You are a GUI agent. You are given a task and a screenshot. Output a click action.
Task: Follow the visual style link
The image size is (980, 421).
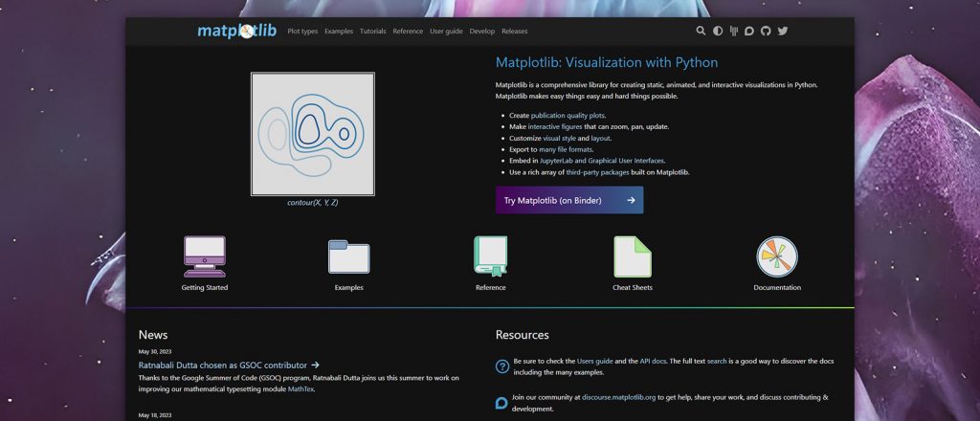559,138
